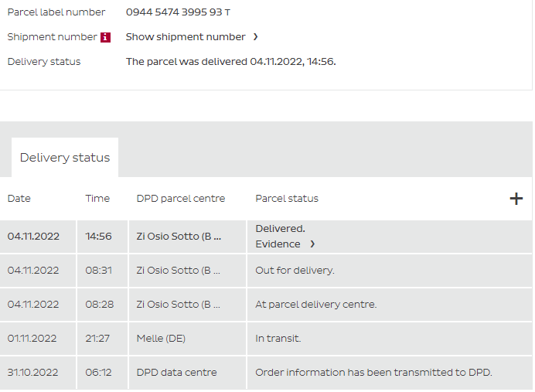Click the chevron next to Show shipment number
The height and width of the screenshot is (392, 535).
tap(256, 37)
